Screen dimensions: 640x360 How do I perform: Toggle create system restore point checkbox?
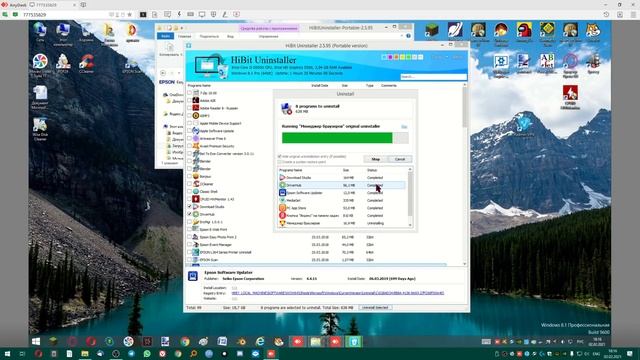[x=280, y=162]
